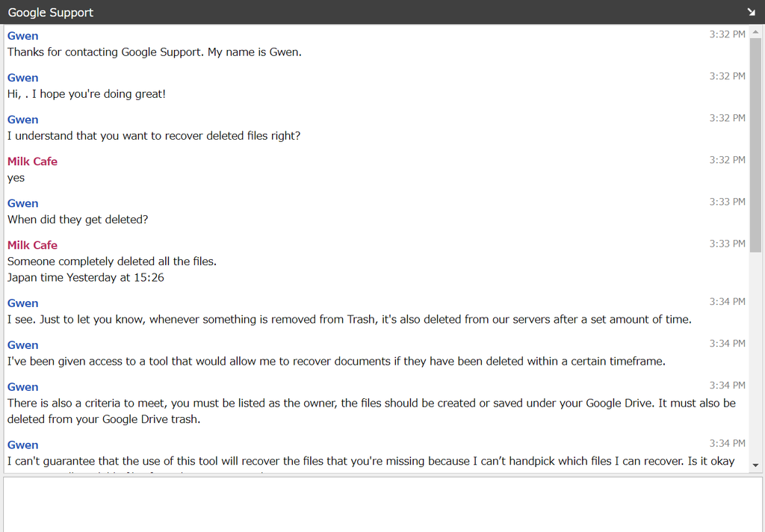The image size is (765, 532).
Task: Click the "When did they get deleted?" message
Action: 78,220
